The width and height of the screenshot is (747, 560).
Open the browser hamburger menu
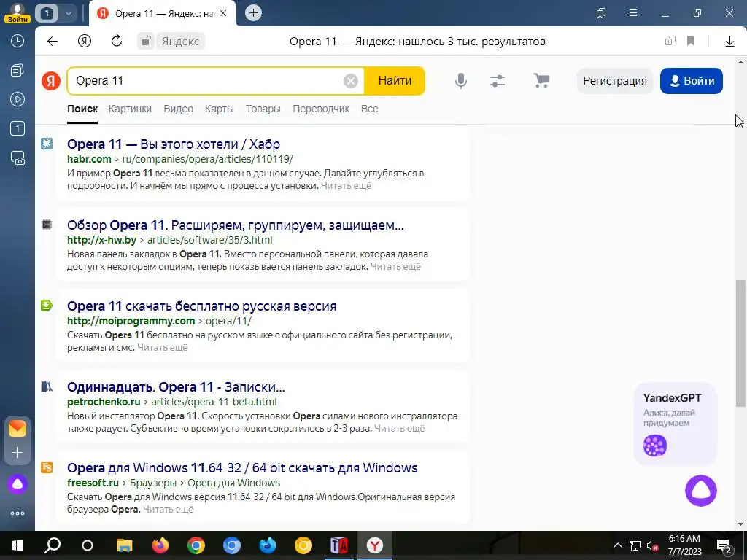click(x=633, y=13)
